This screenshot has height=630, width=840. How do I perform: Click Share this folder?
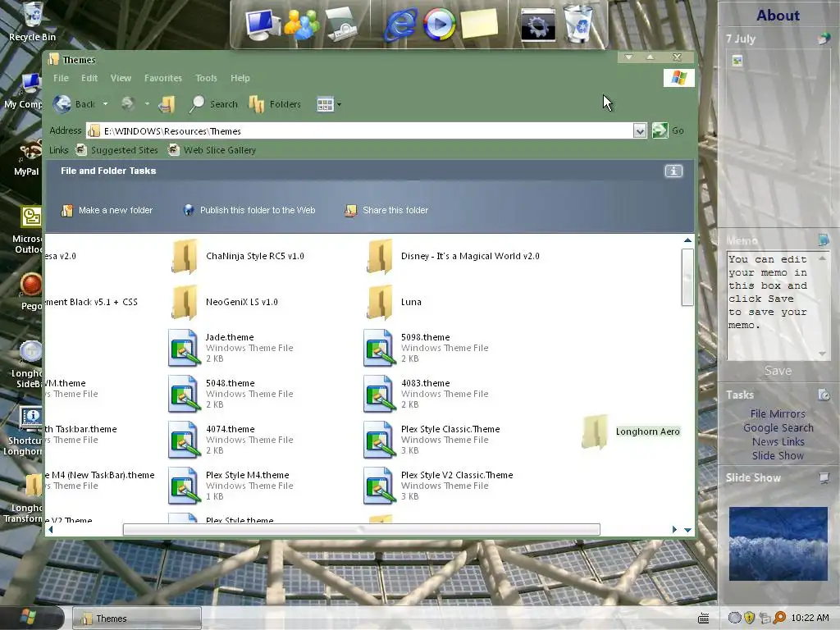coord(387,210)
